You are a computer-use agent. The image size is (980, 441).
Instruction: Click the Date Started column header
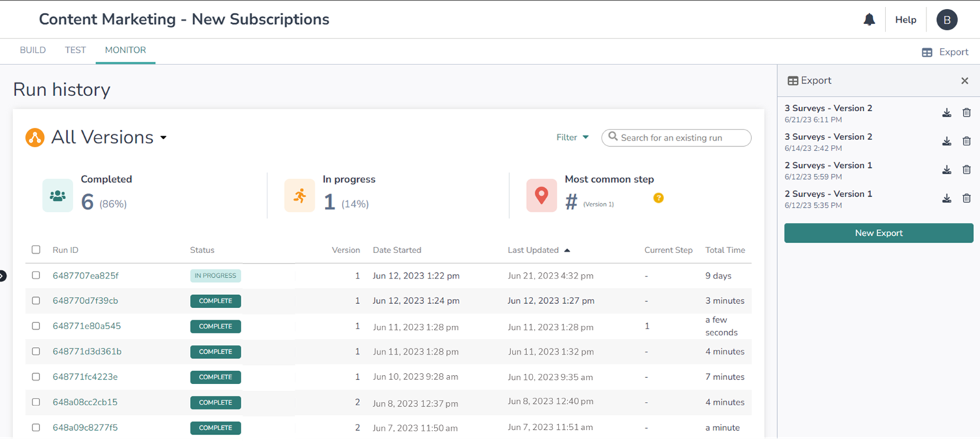[397, 250]
